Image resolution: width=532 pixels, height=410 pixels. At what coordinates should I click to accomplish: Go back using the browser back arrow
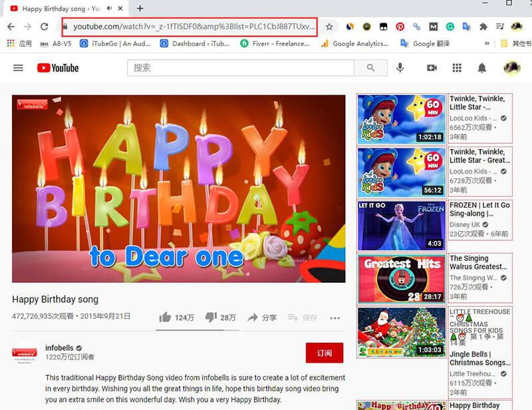11,27
